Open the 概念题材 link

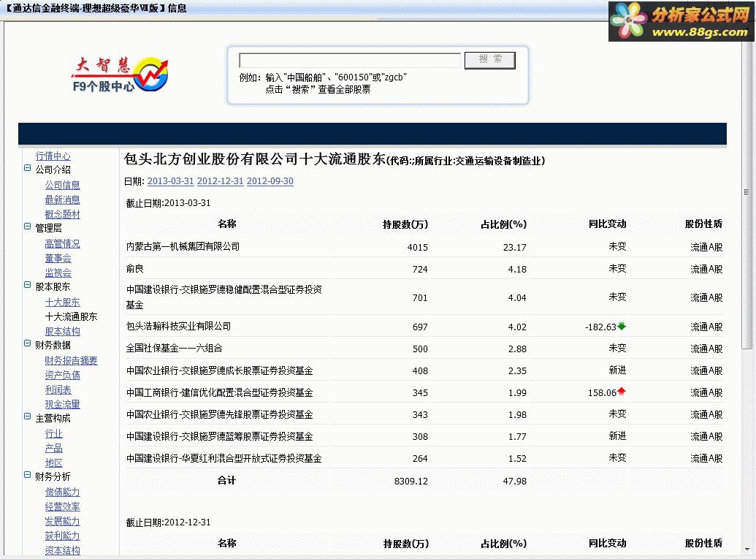[x=62, y=214]
